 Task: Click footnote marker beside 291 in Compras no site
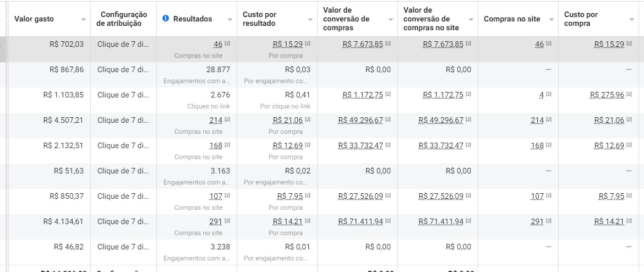(549, 221)
